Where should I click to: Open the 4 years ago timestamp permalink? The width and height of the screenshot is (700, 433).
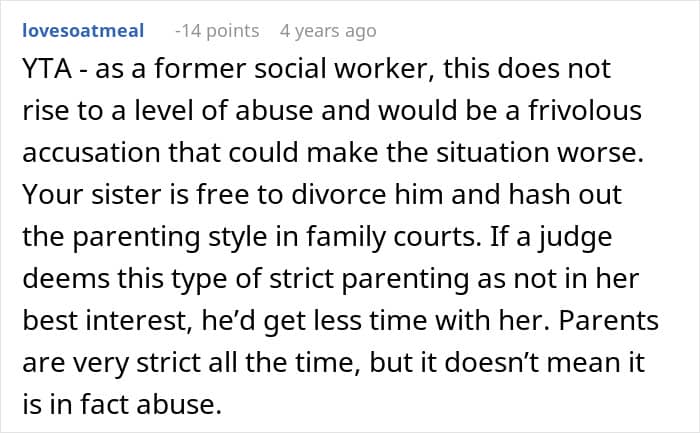(x=328, y=31)
